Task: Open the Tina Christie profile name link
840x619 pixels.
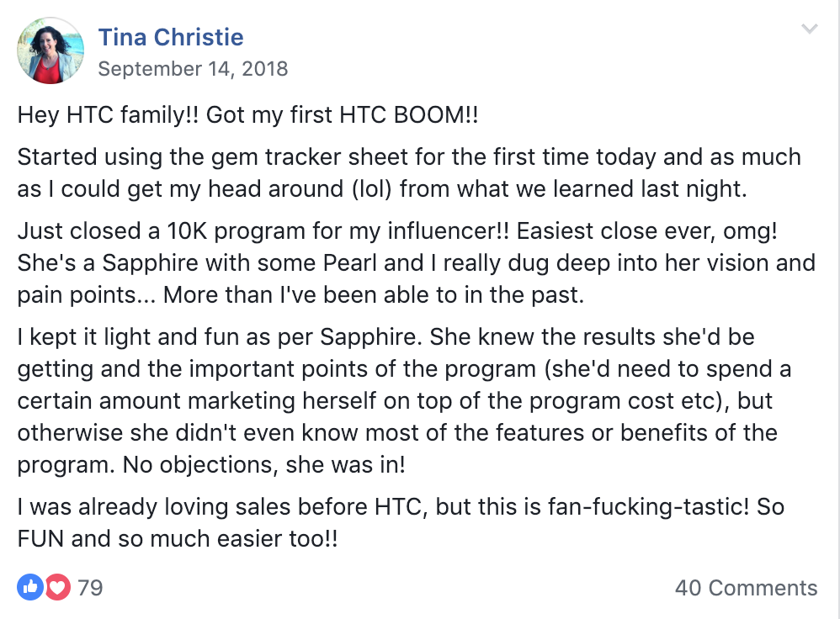Action: click(x=171, y=38)
